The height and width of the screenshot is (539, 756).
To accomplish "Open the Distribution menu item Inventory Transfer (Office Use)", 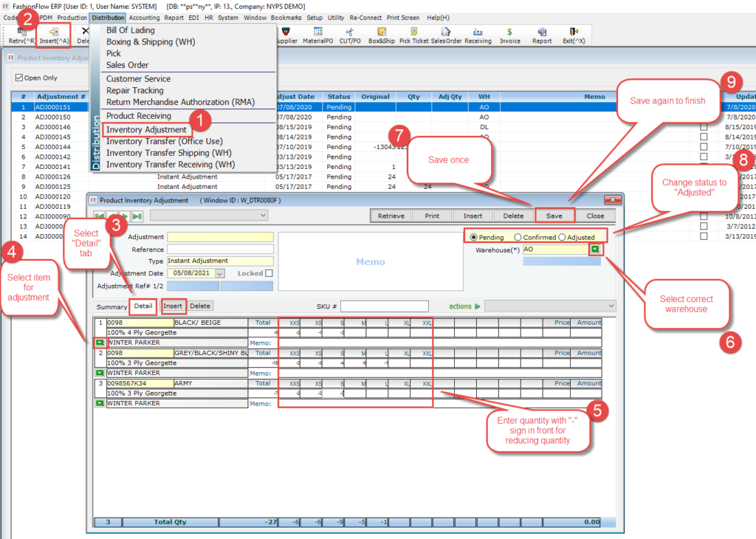I will (x=164, y=141).
